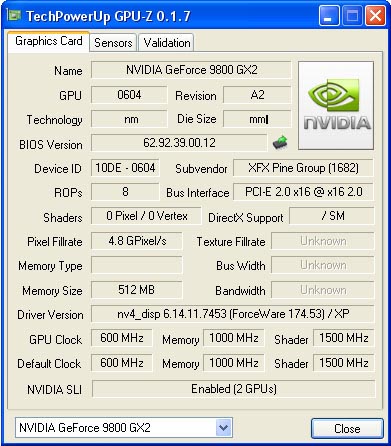Click the "Memory Type" label
Viewport: 391px width, 446px height.
tap(50, 266)
